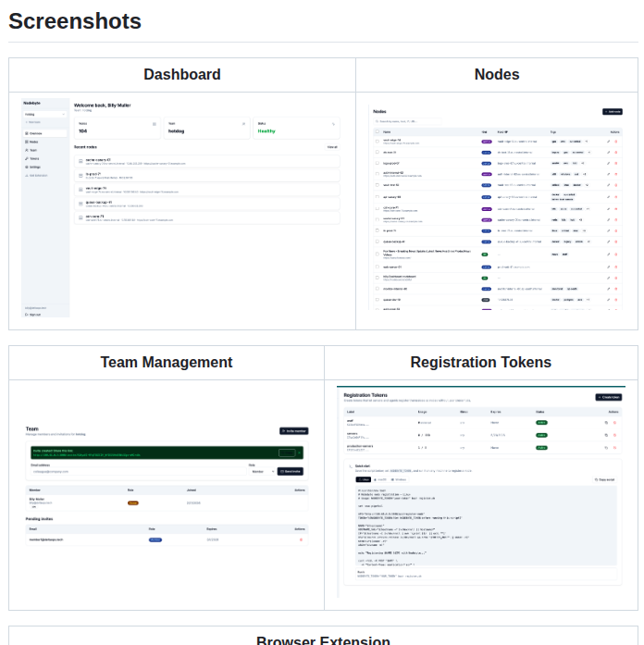Click the 'Team Management' header text
The height and width of the screenshot is (645, 644).
167,363
